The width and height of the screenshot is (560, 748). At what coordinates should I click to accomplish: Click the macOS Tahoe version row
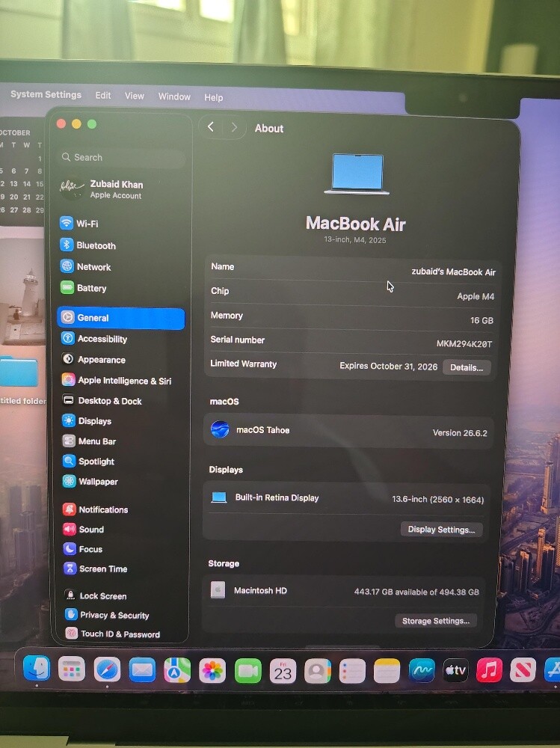tap(348, 431)
